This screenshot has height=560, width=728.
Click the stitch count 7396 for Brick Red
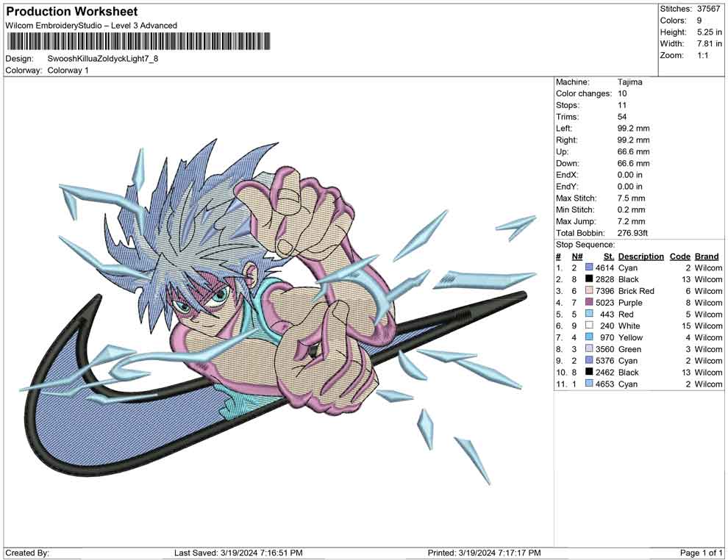tap(605, 291)
